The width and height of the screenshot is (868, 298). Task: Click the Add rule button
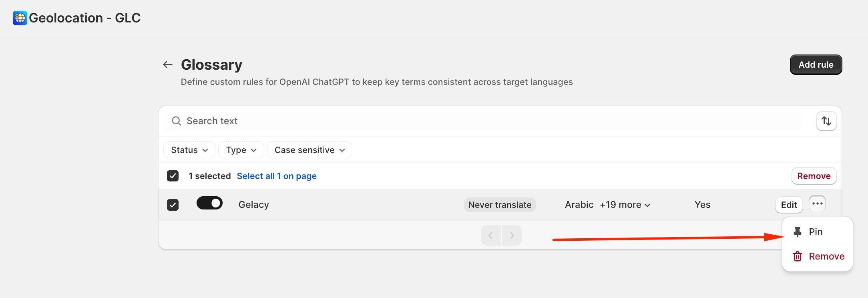tap(816, 65)
